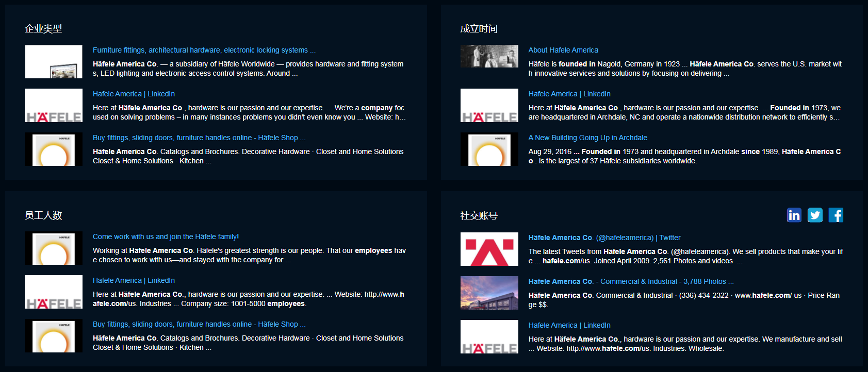
Task: Click thumbnail beside 'Come work with us'
Action: coord(54,248)
